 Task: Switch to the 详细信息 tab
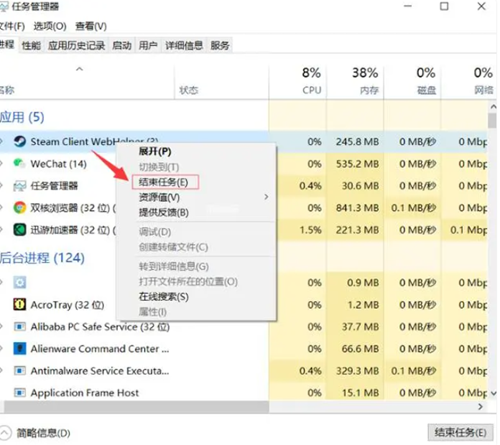(x=184, y=45)
